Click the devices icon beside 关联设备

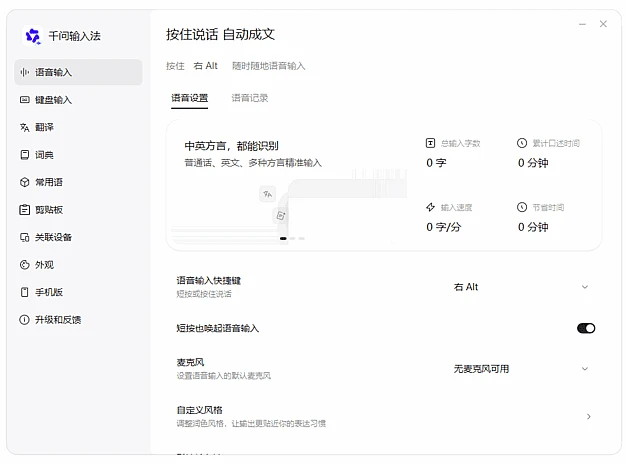click(25, 237)
